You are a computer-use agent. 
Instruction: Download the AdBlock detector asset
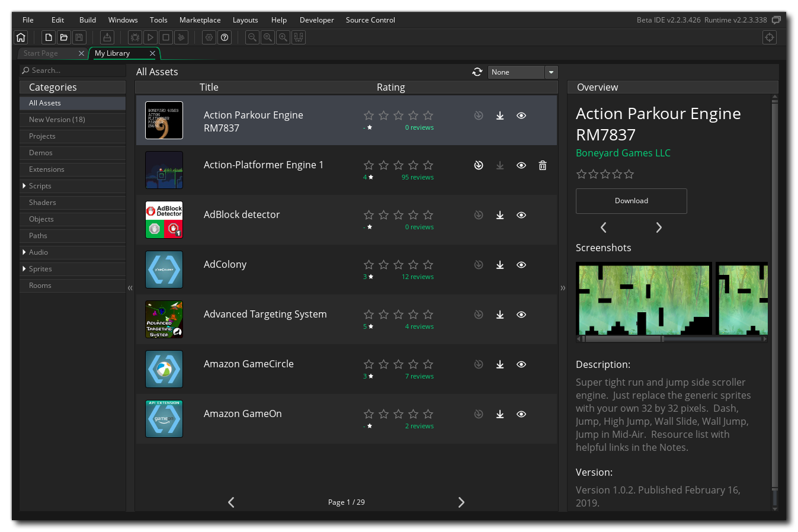tap(500, 215)
